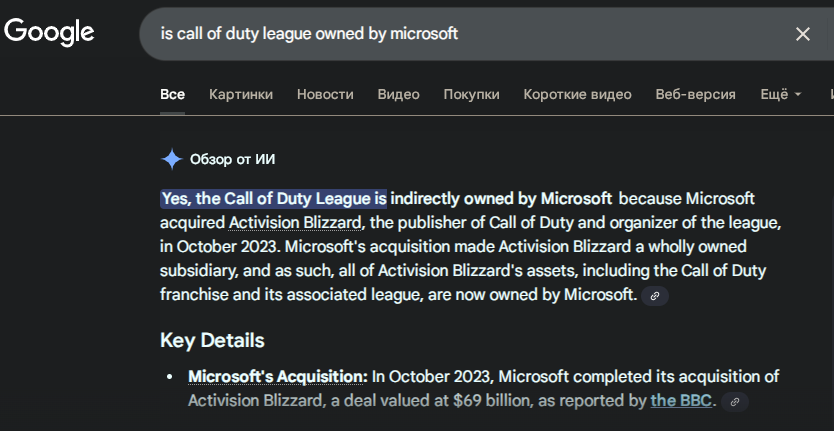Open the Новости tab
834x431 pixels.
pyautogui.click(x=325, y=94)
